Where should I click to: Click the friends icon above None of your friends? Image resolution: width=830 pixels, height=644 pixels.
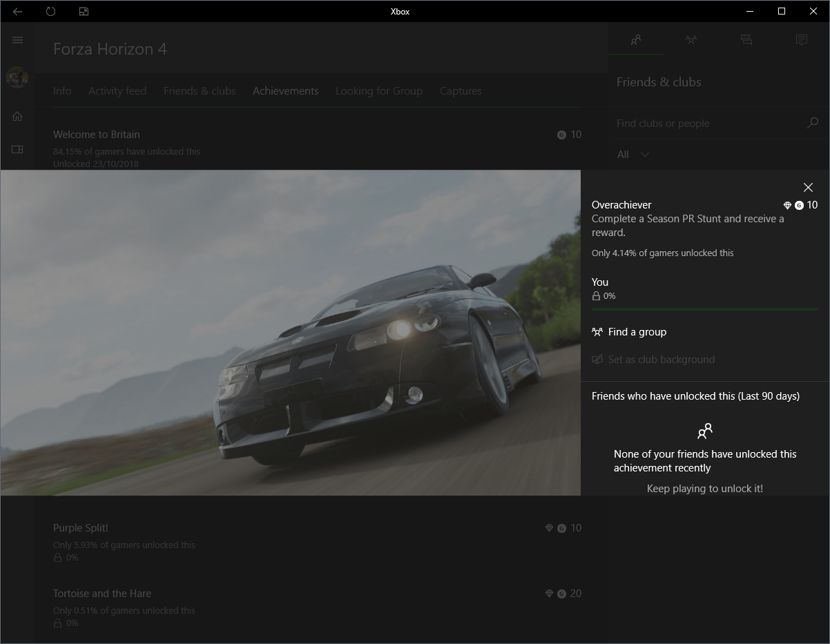click(704, 431)
